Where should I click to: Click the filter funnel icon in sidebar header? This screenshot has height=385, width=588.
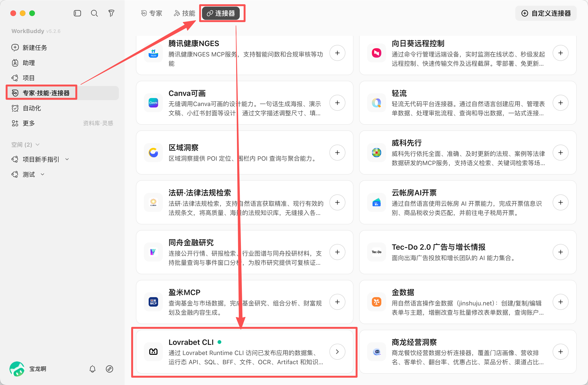click(111, 13)
